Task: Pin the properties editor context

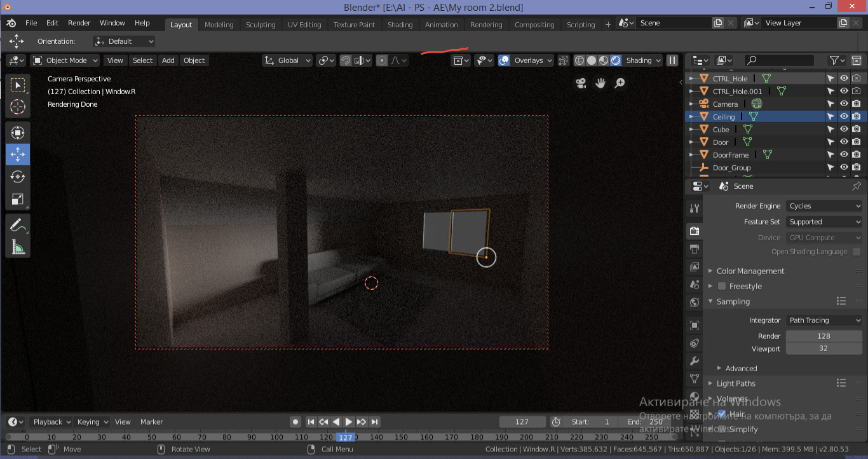Action: tap(856, 186)
